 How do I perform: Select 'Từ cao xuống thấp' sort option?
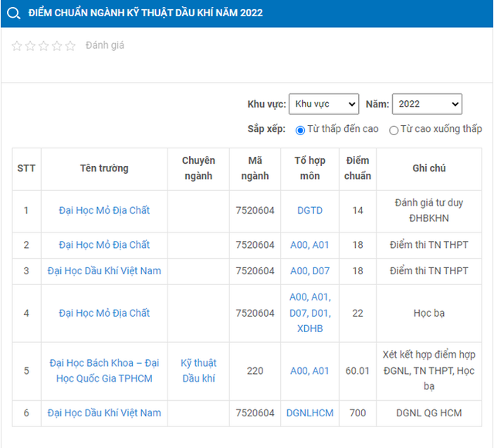pyautogui.click(x=394, y=130)
